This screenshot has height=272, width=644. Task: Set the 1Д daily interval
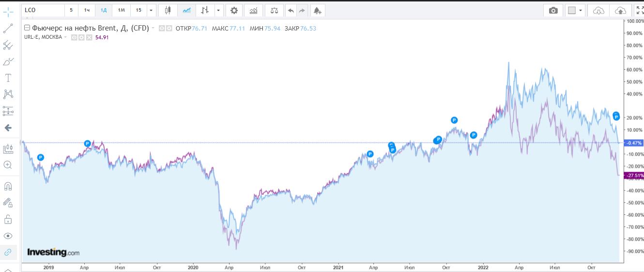coord(104,10)
